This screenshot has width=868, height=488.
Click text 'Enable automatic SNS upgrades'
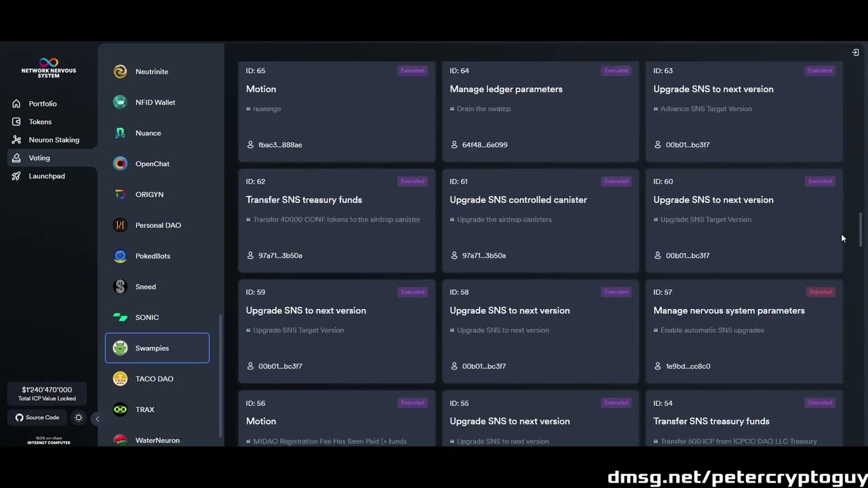[x=712, y=331]
